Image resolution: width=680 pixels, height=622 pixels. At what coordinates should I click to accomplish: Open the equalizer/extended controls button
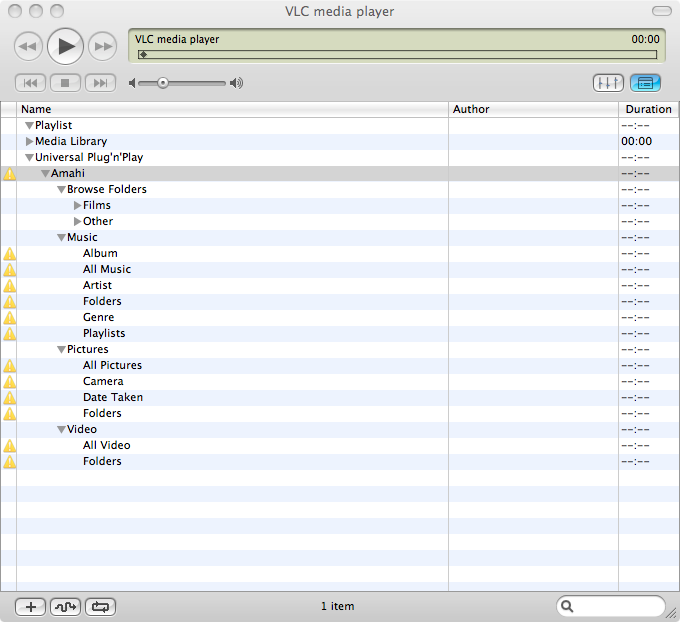click(x=608, y=83)
